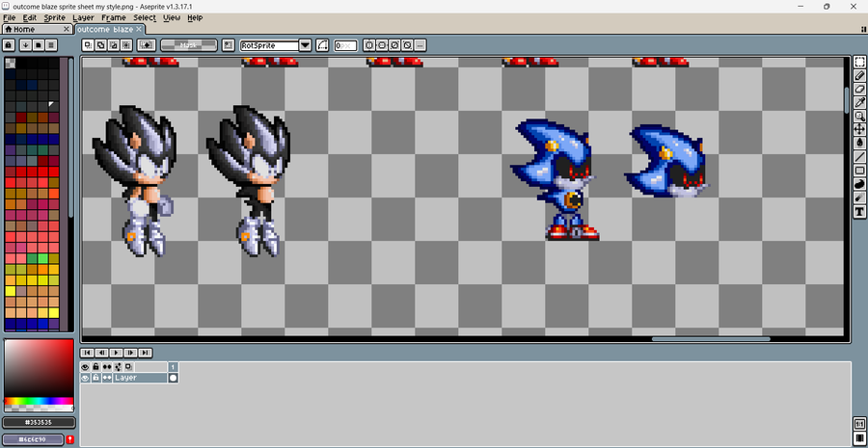The image size is (868, 448).
Task: Open the Frame menu
Action: click(x=114, y=17)
